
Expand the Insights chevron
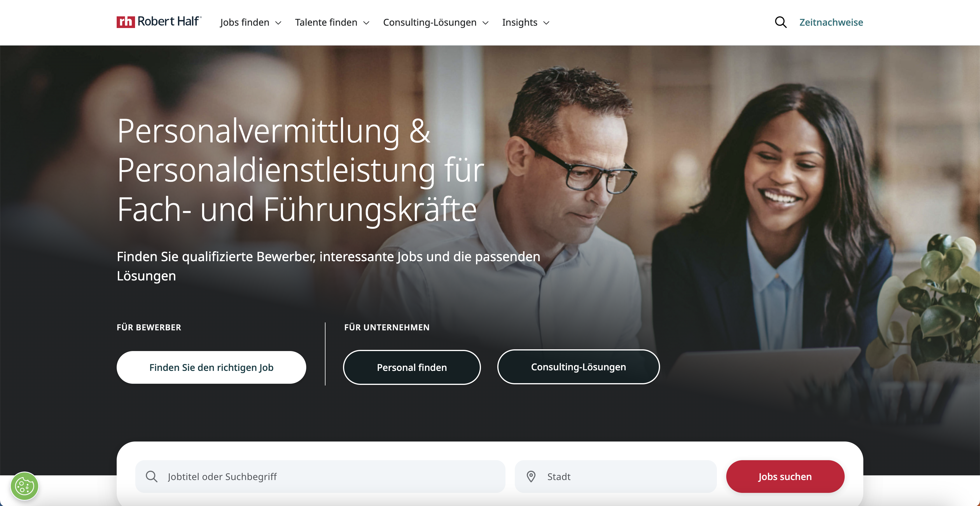coord(546,23)
